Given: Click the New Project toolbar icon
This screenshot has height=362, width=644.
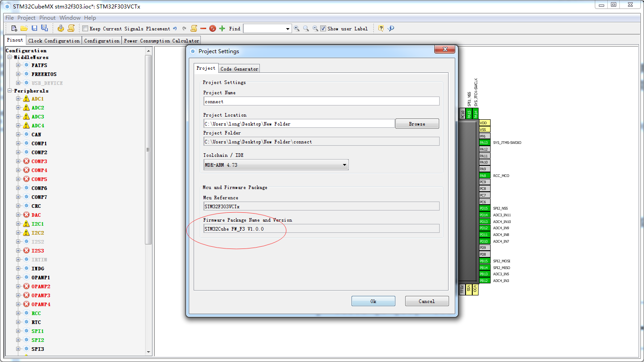Looking at the screenshot, I should [14, 28].
